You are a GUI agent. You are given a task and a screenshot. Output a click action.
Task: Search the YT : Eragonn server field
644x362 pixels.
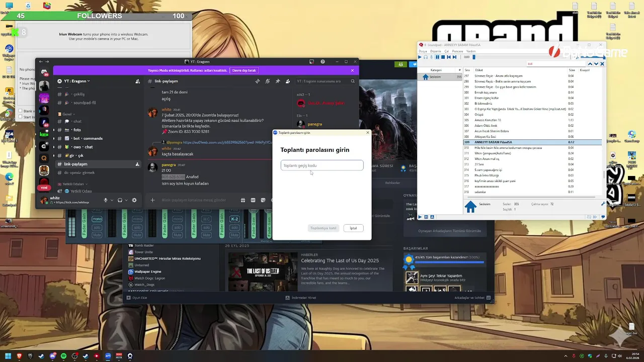point(326,81)
